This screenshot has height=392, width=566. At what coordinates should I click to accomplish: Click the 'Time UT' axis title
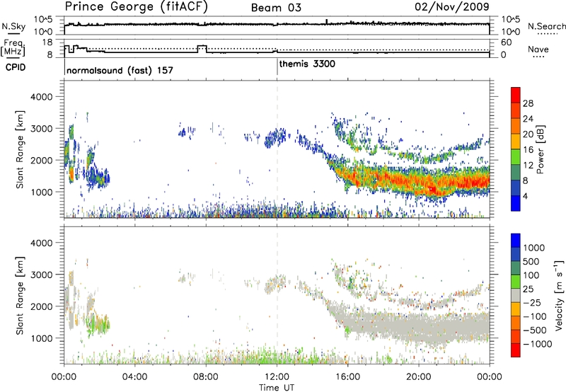pos(277,388)
